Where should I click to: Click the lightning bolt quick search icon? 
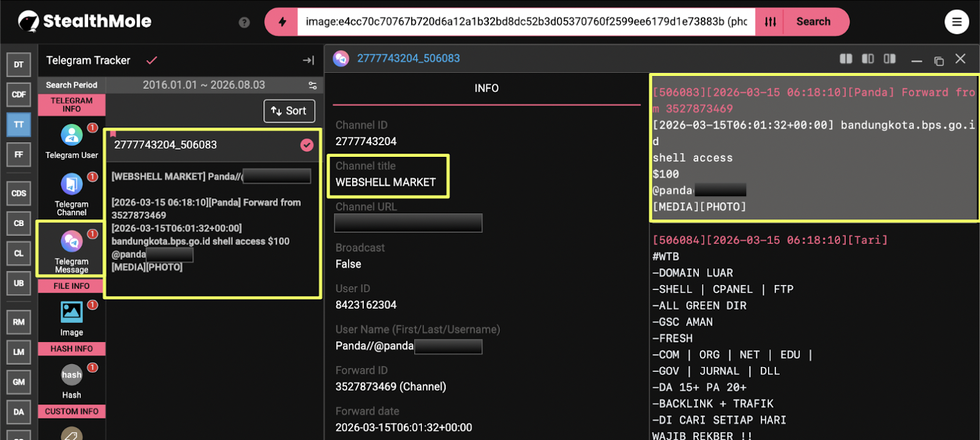tap(282, 22)
